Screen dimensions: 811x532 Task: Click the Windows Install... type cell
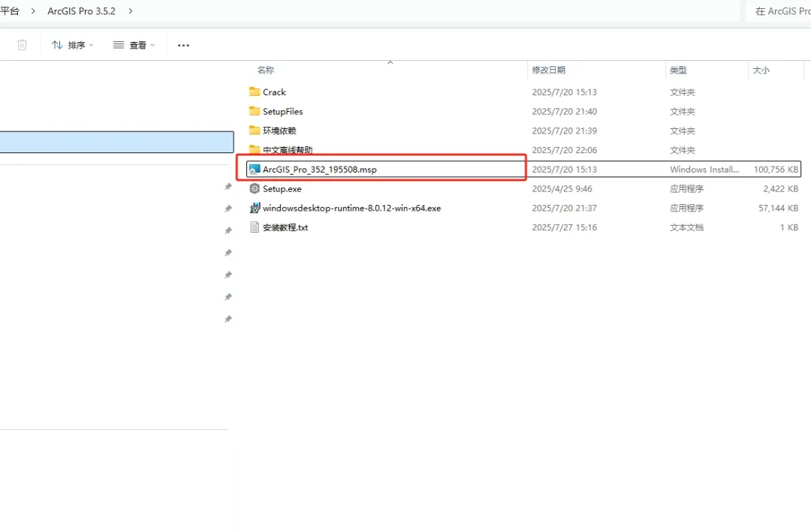pyautogui.click(x=704, y=169)
